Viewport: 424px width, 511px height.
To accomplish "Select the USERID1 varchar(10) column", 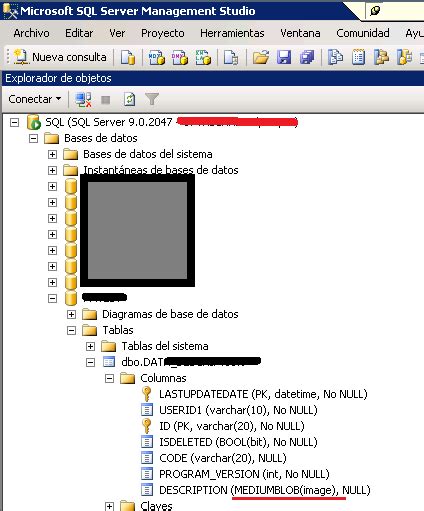I will pyautogui.click(x=238, y=410).
